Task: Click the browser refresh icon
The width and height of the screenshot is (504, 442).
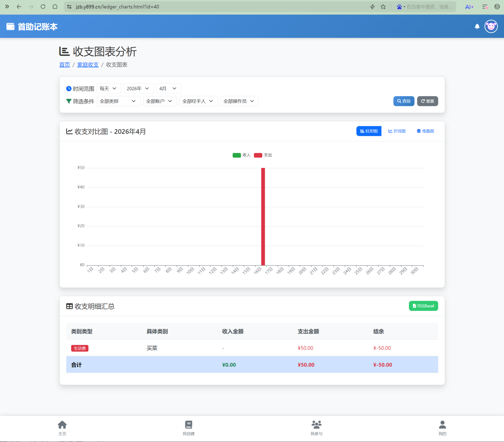Action: click(x=43, y=7)
